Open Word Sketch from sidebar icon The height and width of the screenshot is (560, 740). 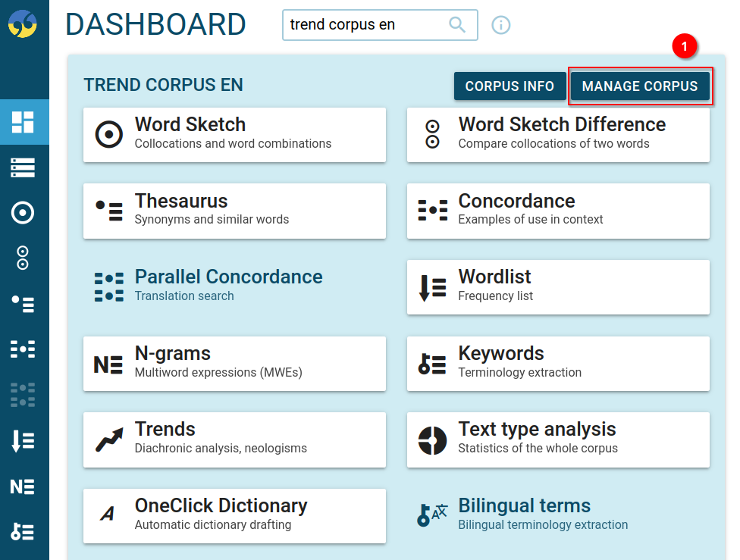coord(23,213)
